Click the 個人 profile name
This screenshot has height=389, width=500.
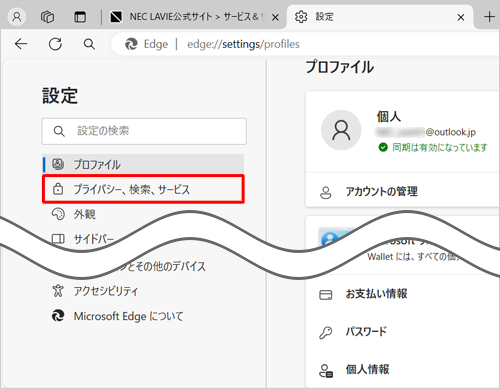(x=389, y=117)
